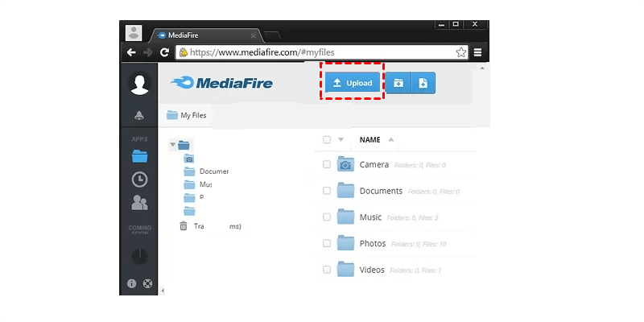Screen dimensions: 644x322
Task: Toggle the select-all checkbox in header
Action: tap(327, 139)
